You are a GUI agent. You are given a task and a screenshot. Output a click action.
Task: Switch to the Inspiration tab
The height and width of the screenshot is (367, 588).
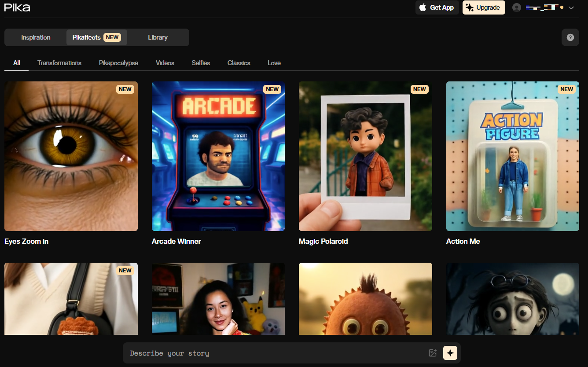(36, 37)
